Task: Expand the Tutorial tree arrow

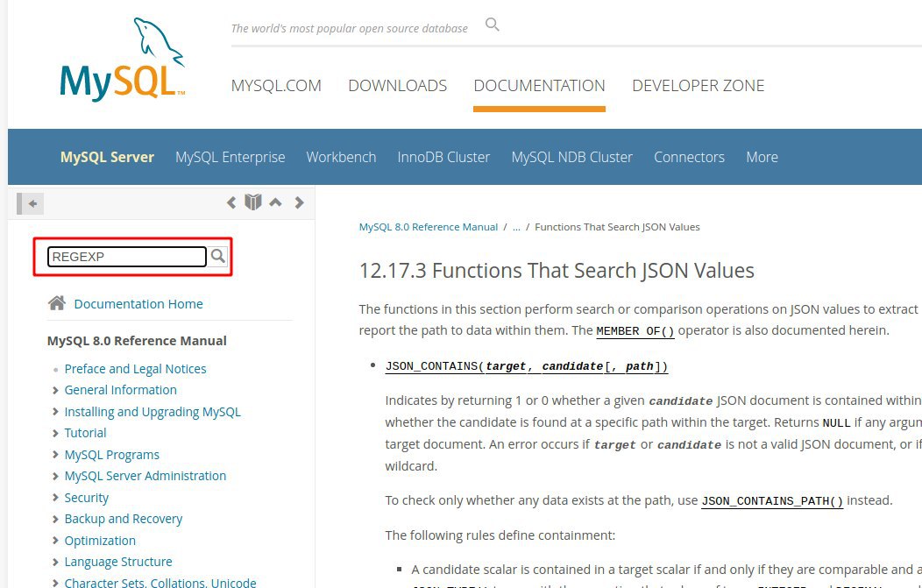Action: point(55,433)
